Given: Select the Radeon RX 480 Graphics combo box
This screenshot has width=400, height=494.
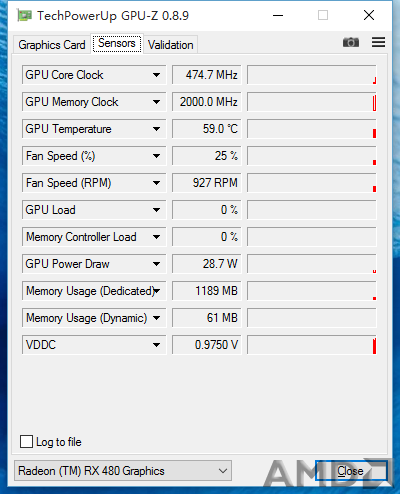Looking at the screenshot, I should pyautogui.click(x=123, y=471).
